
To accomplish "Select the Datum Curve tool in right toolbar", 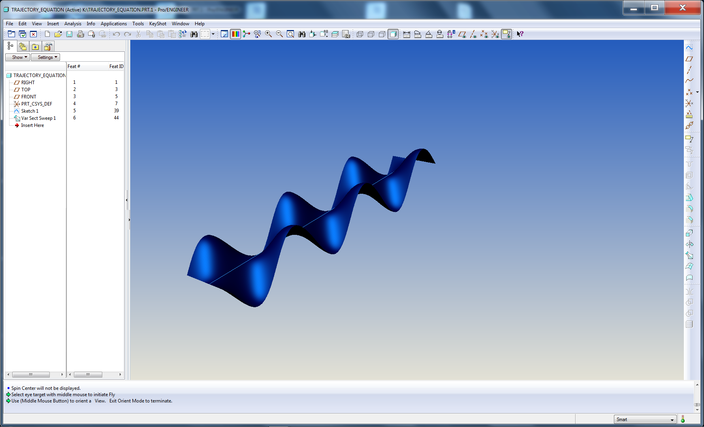I will pos(689,81).
